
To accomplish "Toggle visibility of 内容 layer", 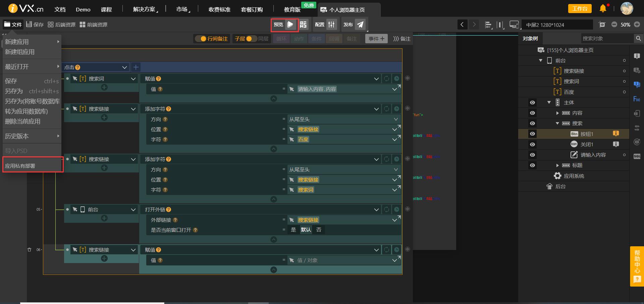I will click(x=532, y=113).
